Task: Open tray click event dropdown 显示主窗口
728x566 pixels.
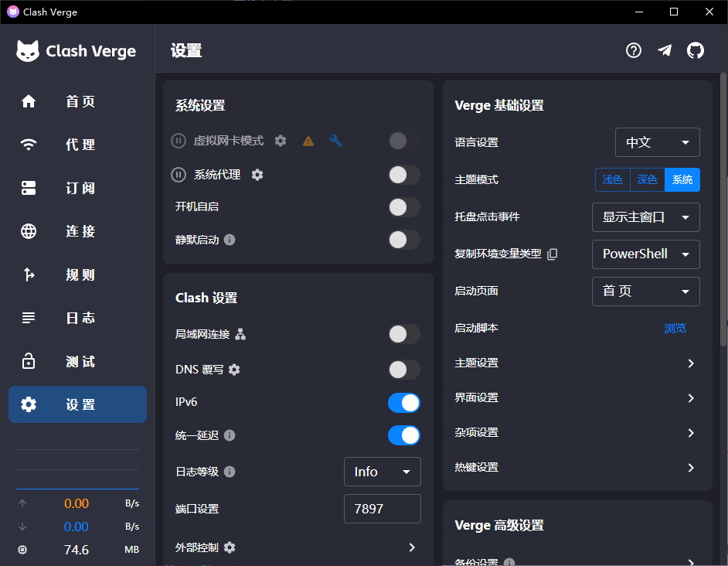Action: click(646, 217)
